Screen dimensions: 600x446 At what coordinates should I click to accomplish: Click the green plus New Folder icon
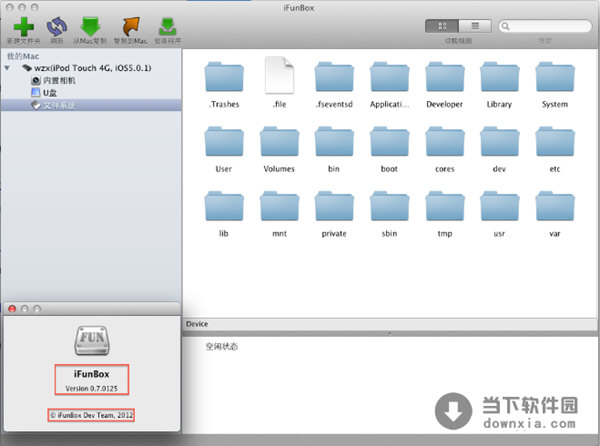pyautogui.click(x=23, y=26)
